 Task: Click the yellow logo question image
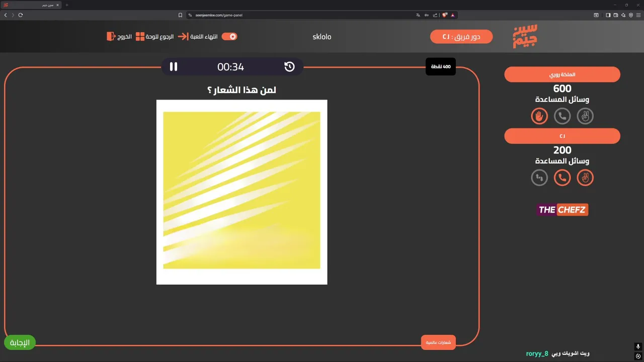pos(242,192)
